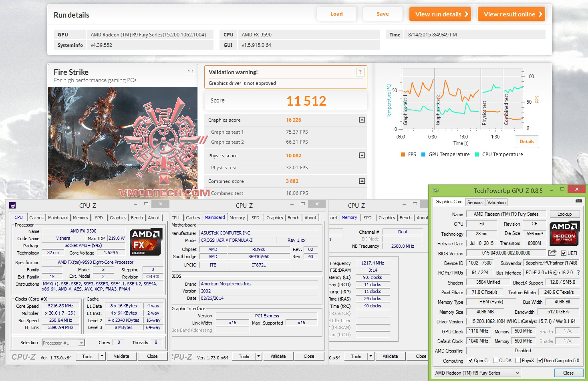Viewport: 588px width, 381px height.
Task: Click the Lookup button in GPU-Z
Action: coord(565,214)
